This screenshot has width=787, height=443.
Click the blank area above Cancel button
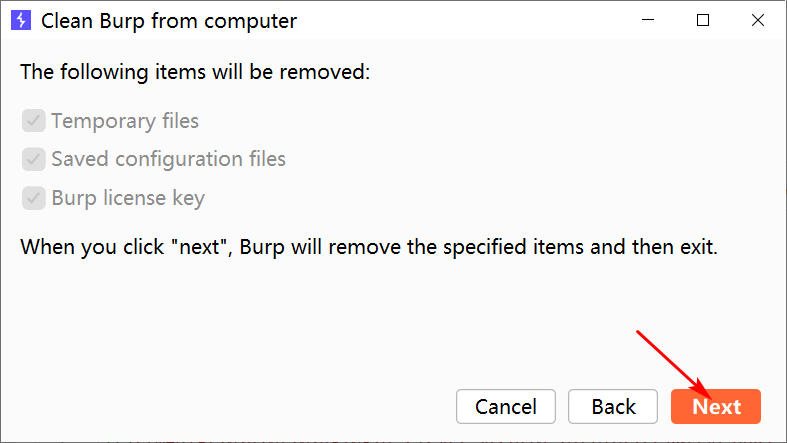click(506, 341)
